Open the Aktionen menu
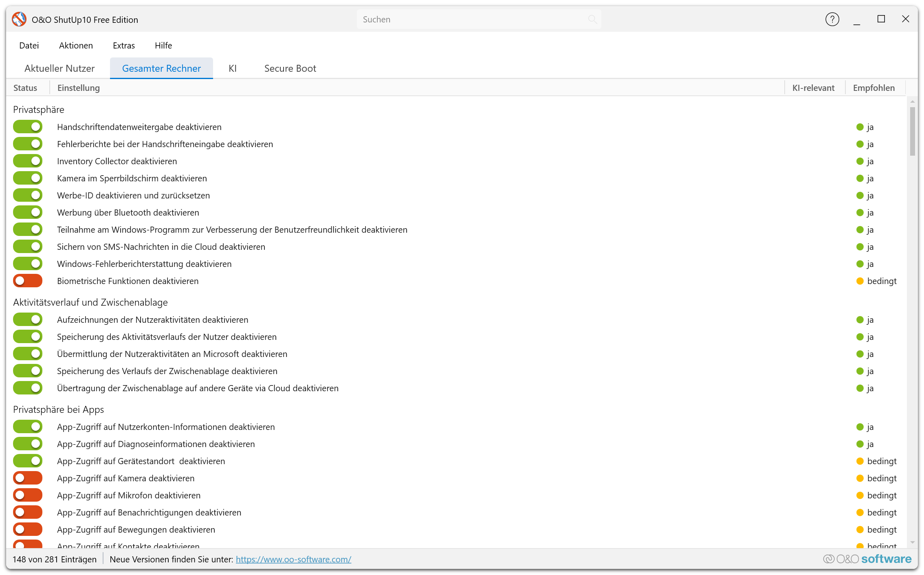 [76, 46]
